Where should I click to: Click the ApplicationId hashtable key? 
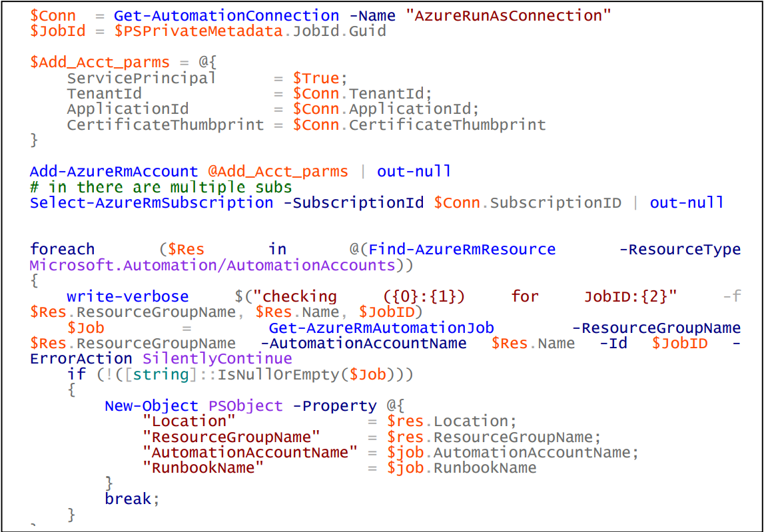click(128, 109)
